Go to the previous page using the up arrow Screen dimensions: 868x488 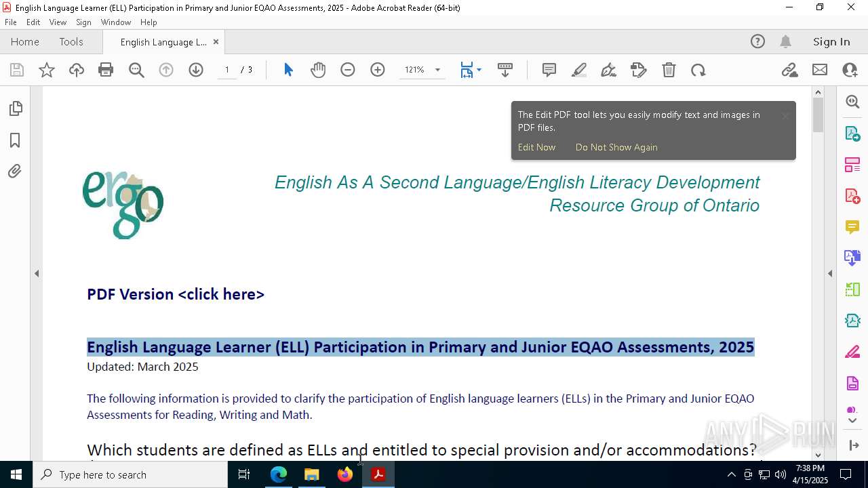166,70
